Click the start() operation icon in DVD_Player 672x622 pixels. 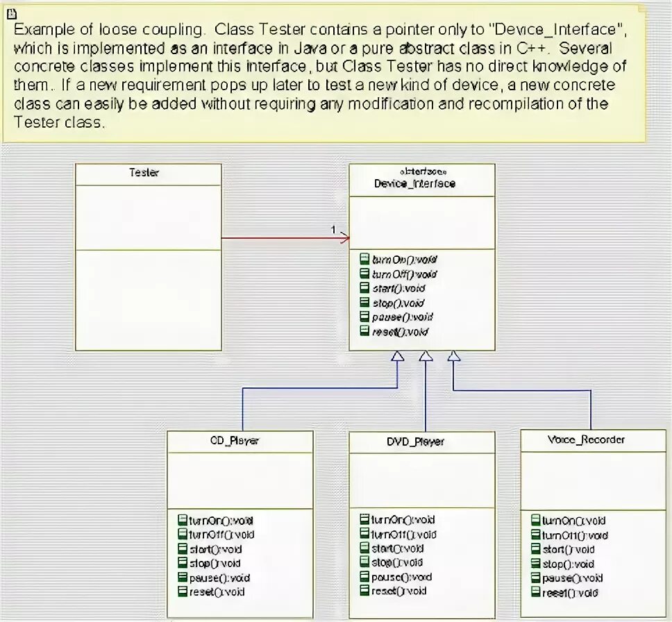click(364, 548)
